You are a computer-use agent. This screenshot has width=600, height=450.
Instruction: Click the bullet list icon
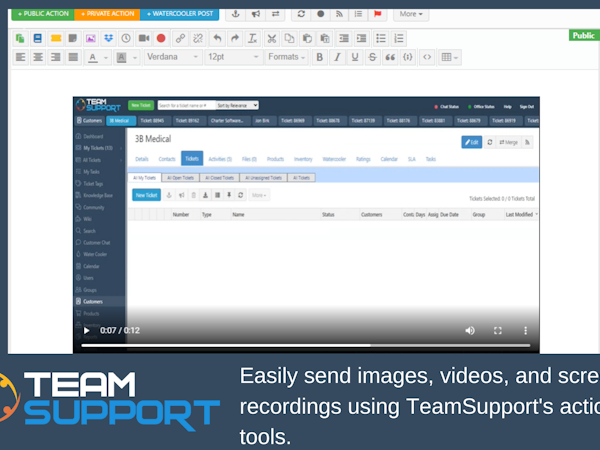pyautogui.click(x=381, y=38)
